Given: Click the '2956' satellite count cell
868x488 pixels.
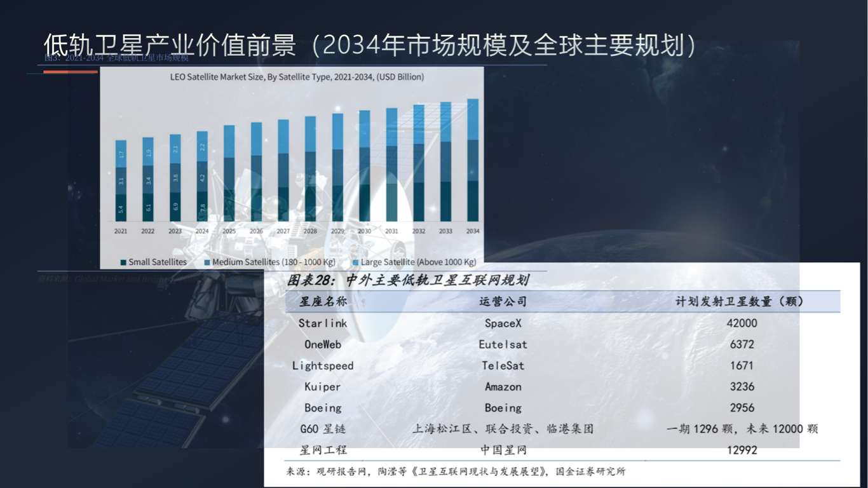Looking at the screenshot, I should click(742, 408).
